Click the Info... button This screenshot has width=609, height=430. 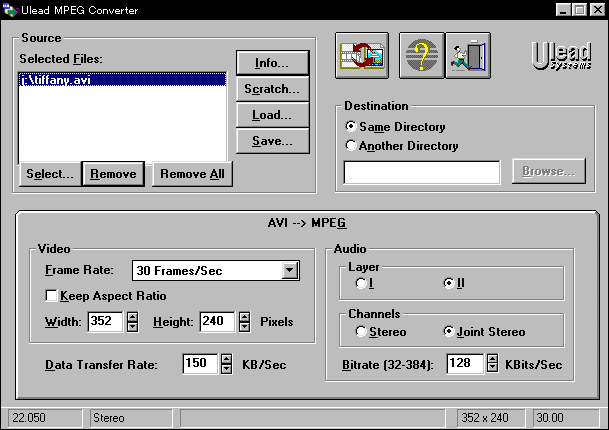272,63
